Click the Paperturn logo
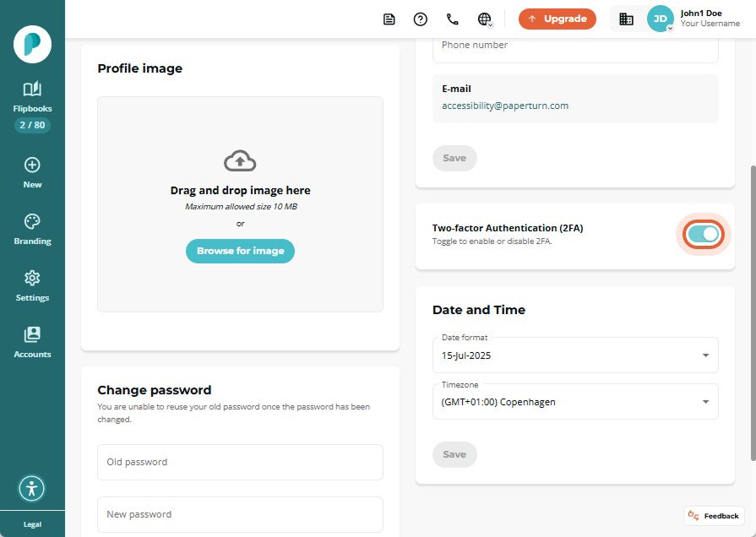Viewport: 756px width, 537px height. coord(32,45)
